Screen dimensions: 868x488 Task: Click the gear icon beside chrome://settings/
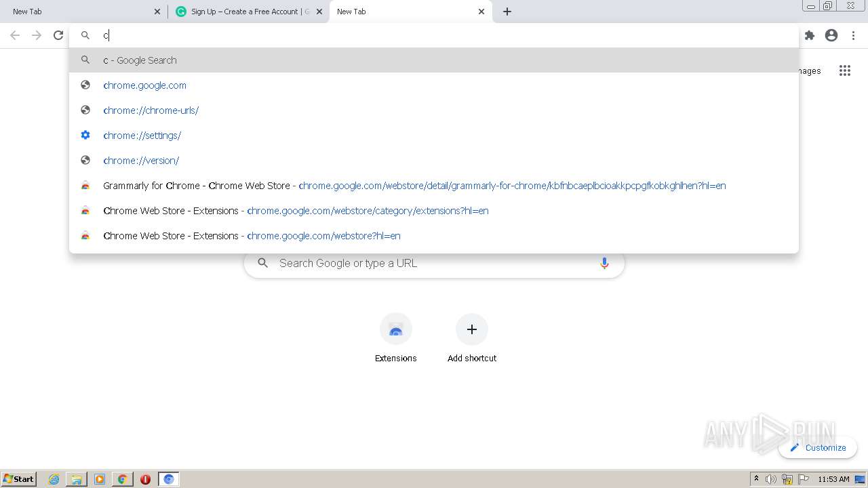tap(85, 135)
